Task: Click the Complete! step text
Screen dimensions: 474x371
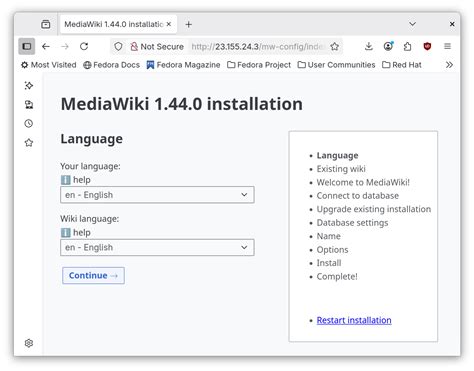Action: 337,276
